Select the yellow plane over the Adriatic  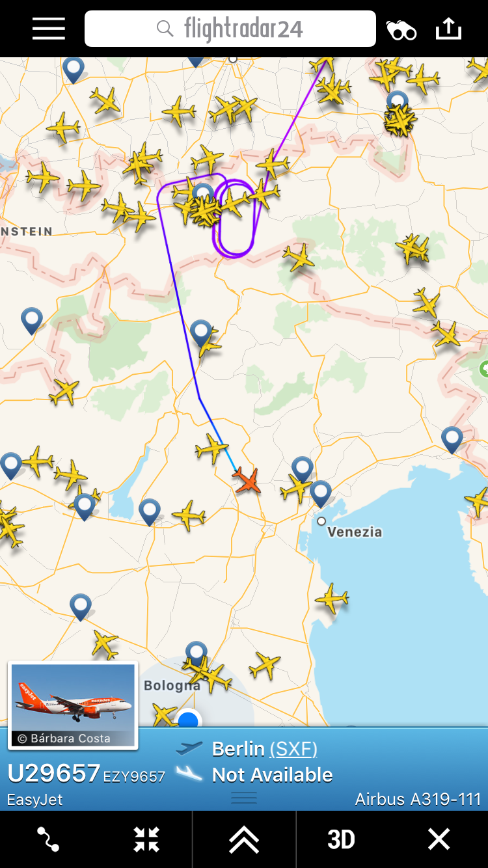[332, 598]
